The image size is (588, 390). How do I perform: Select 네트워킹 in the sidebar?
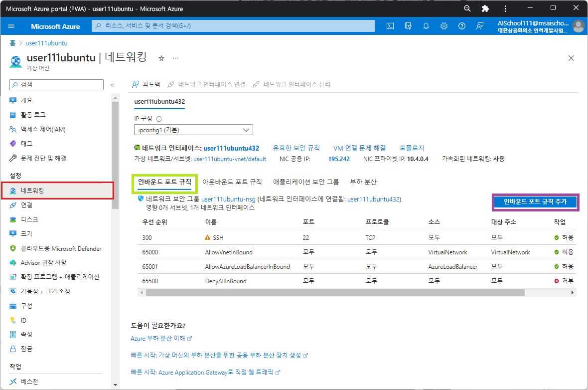coord(57,191)
